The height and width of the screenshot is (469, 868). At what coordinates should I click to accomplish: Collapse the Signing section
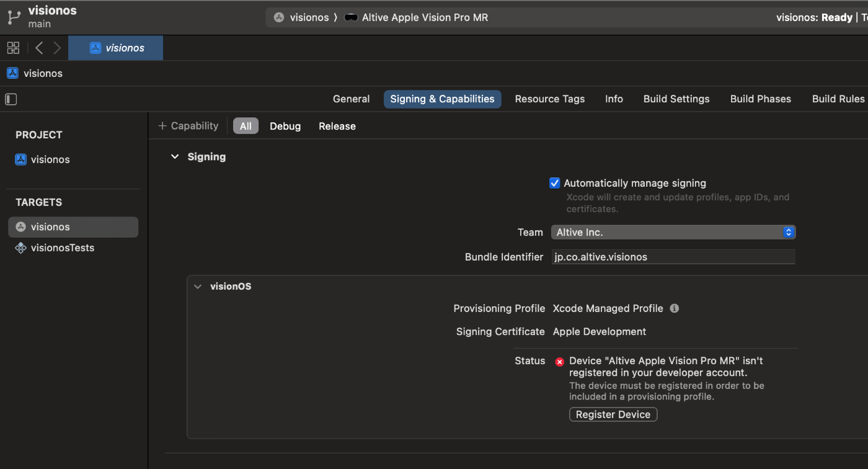[175, 157]
